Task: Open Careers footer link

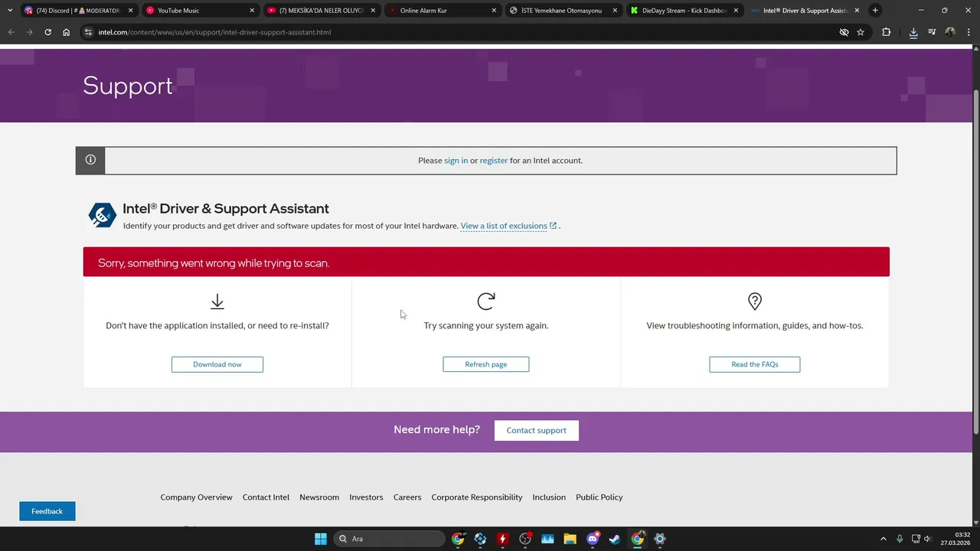Action: click(x=407, y=497)
